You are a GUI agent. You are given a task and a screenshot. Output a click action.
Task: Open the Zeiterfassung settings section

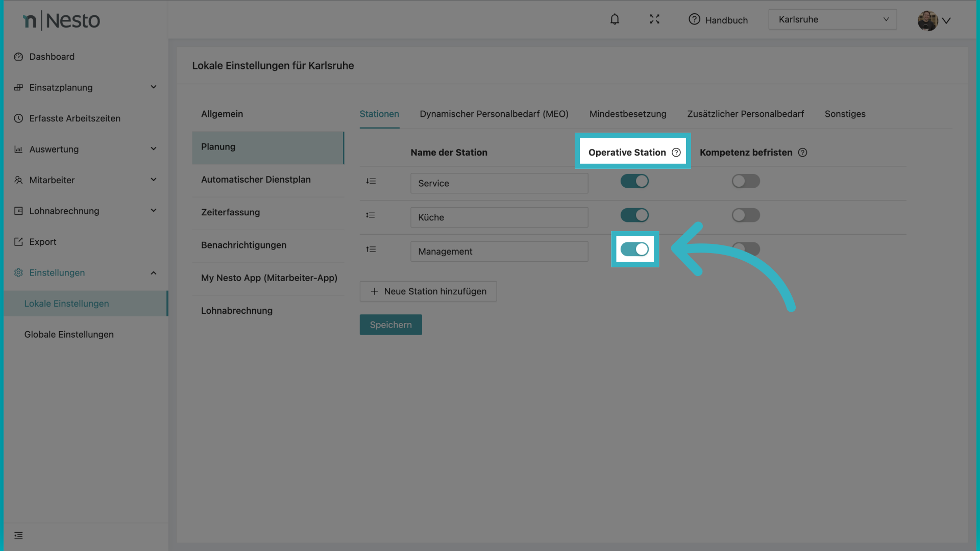point(230,212)
